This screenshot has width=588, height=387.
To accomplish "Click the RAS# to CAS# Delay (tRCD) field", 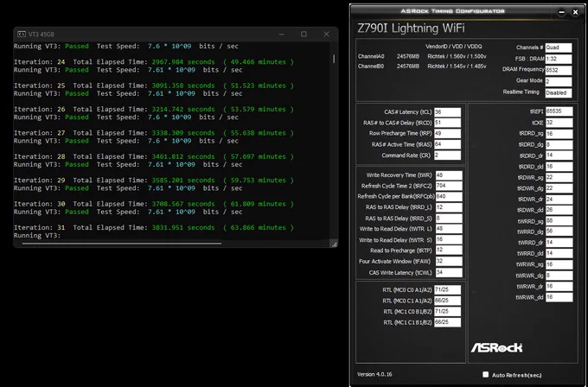I will point(447,123).
